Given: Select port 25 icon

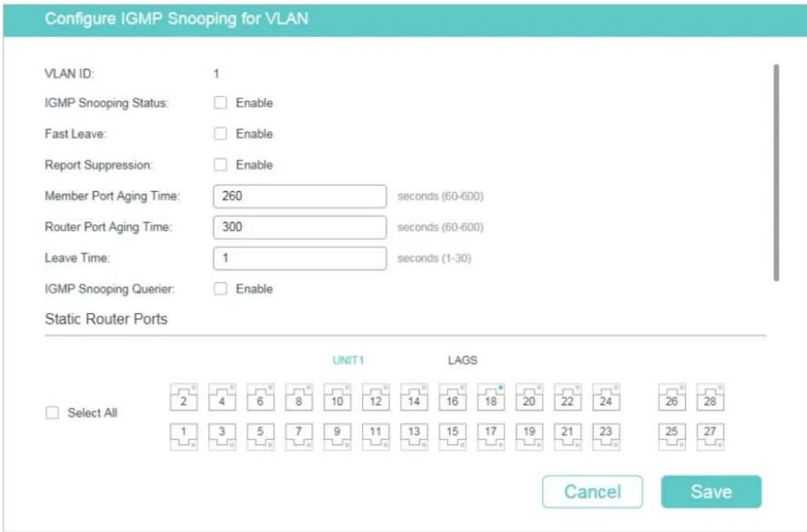Looking at the screenshot, I should tap(671, 437).
